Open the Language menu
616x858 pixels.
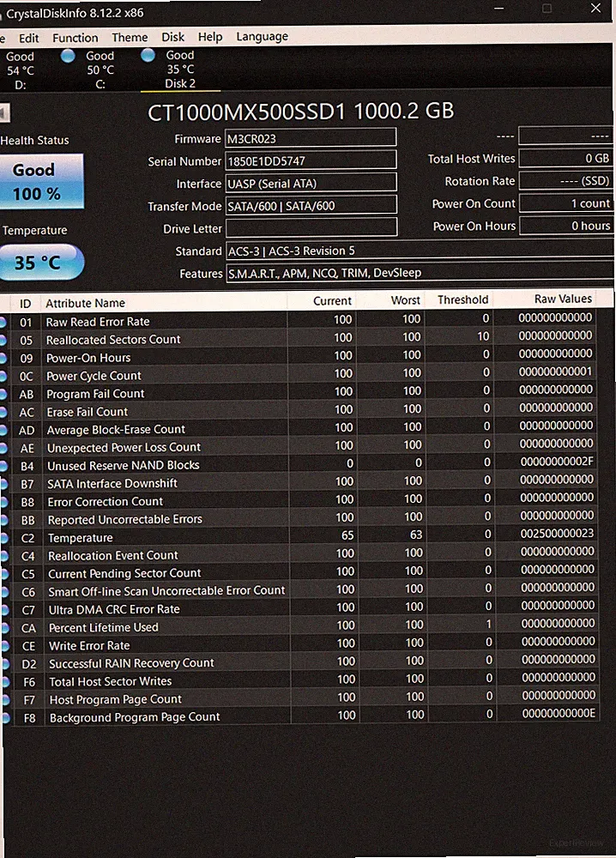(262, 37)
